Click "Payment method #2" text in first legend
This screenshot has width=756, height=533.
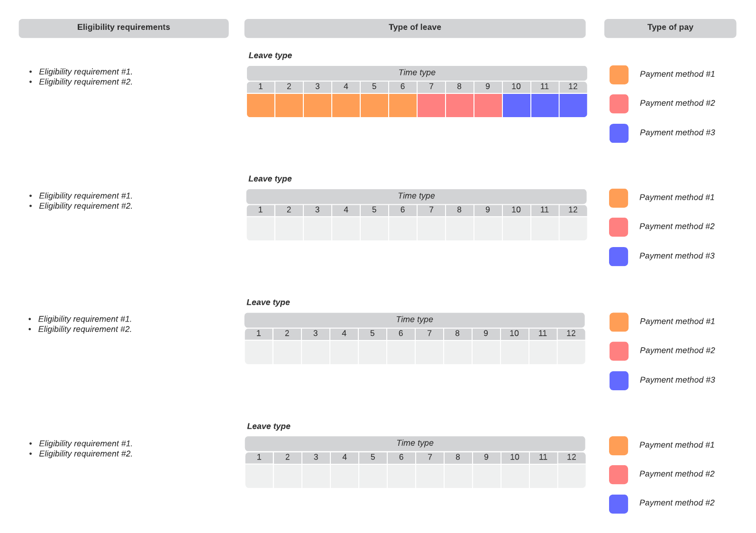click(677, 103)
